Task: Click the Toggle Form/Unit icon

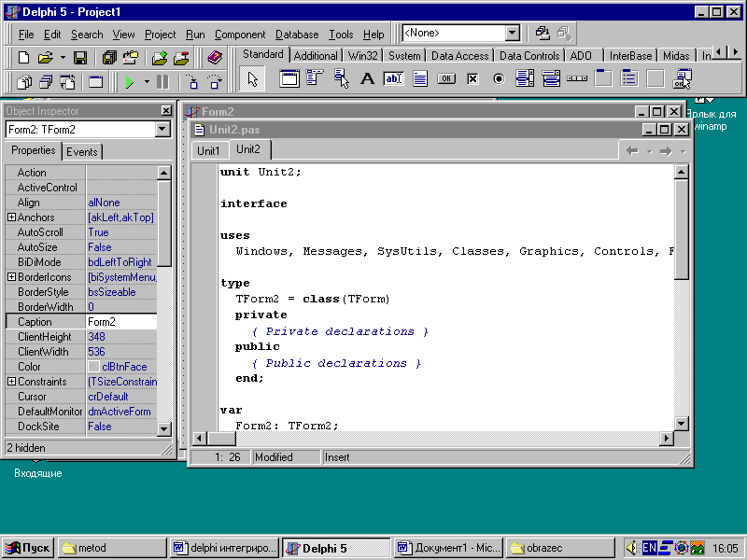Action: coord(67,82)
